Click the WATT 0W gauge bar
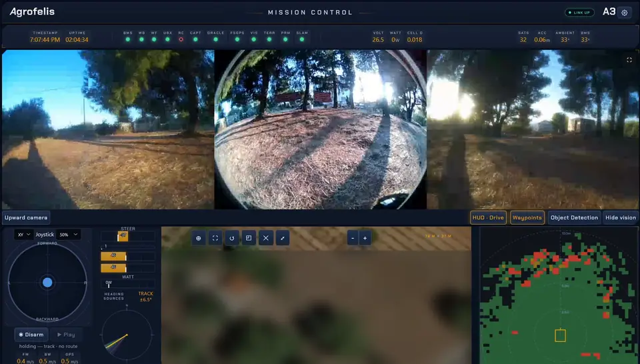This screenshot has height=364, width=640. [128, 283]
